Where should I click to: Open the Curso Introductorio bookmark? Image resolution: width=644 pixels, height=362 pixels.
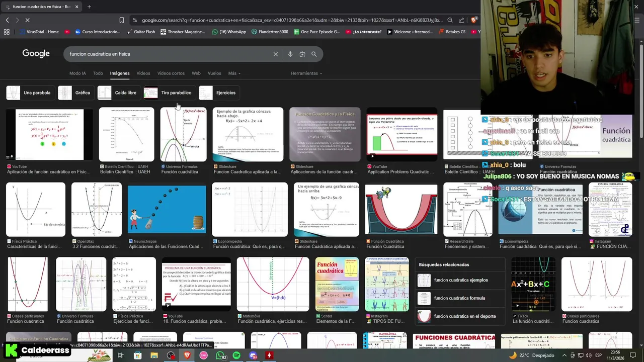click(98, 32)
